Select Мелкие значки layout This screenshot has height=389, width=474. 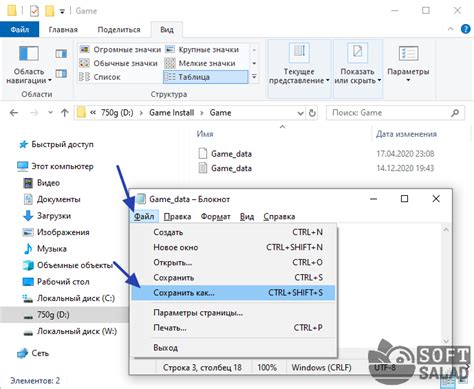201,63
